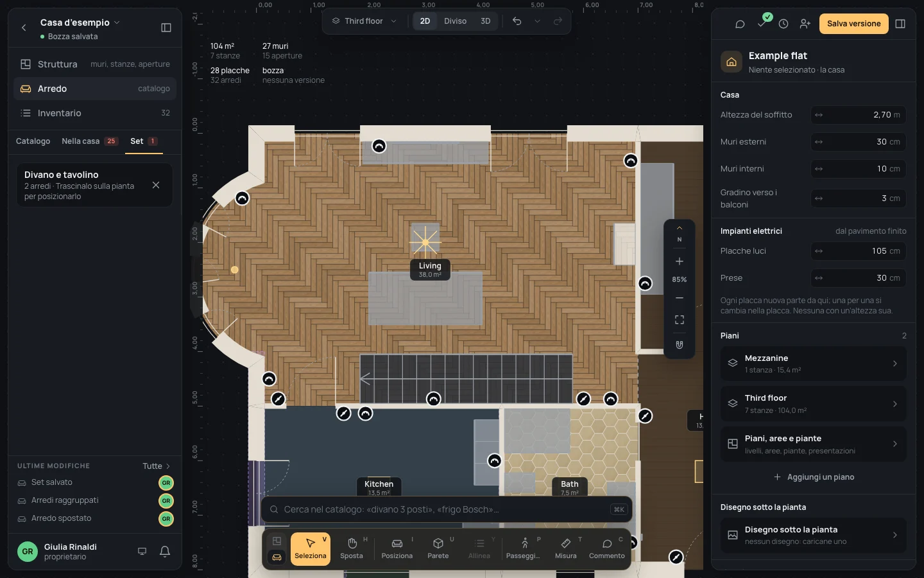Open the Inventario section
Screen dimensions: 924x578
(95, 113)
